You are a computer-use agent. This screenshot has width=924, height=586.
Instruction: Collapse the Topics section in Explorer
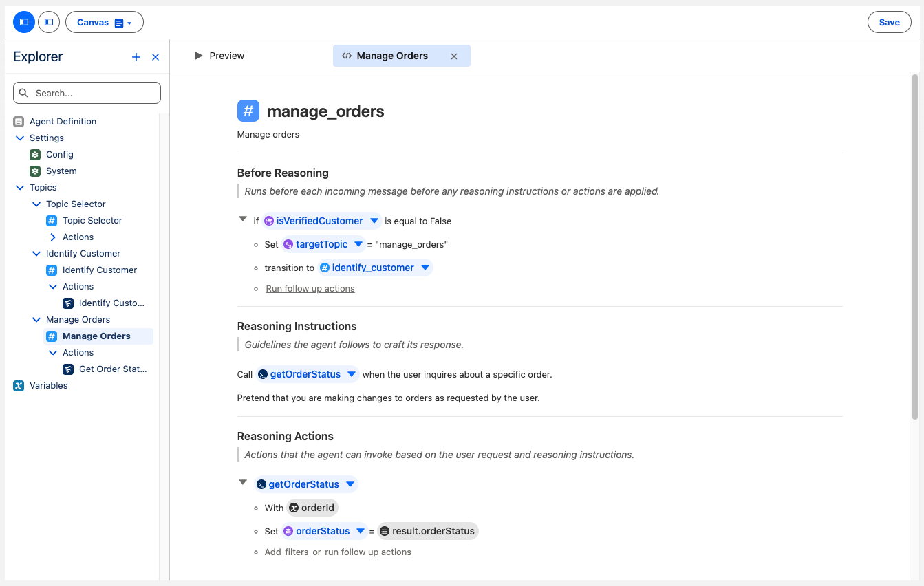(20, 187)
